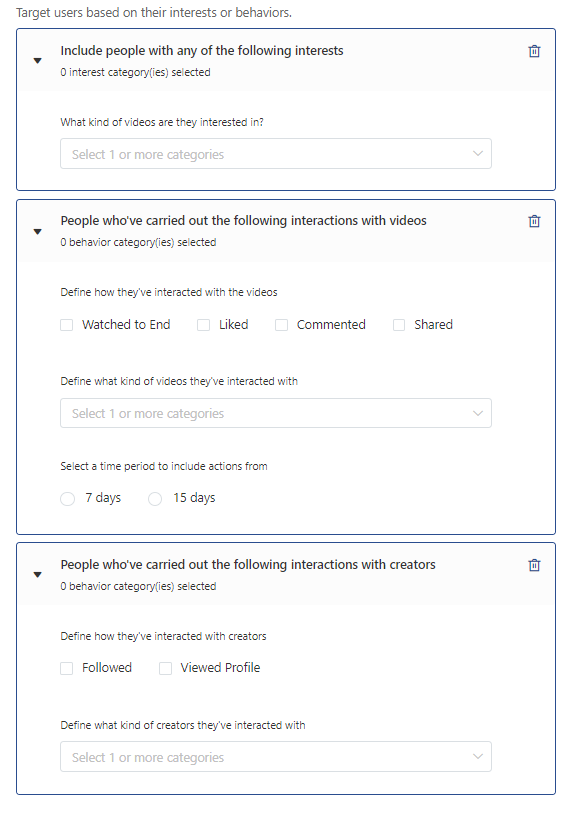
Task: Choose the 15 days time period
Action: point(155,499)
